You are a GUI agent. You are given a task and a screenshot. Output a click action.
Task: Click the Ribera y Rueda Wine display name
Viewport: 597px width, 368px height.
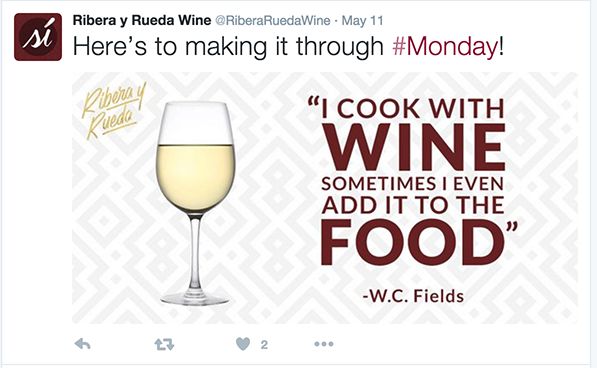pos(142,20)
